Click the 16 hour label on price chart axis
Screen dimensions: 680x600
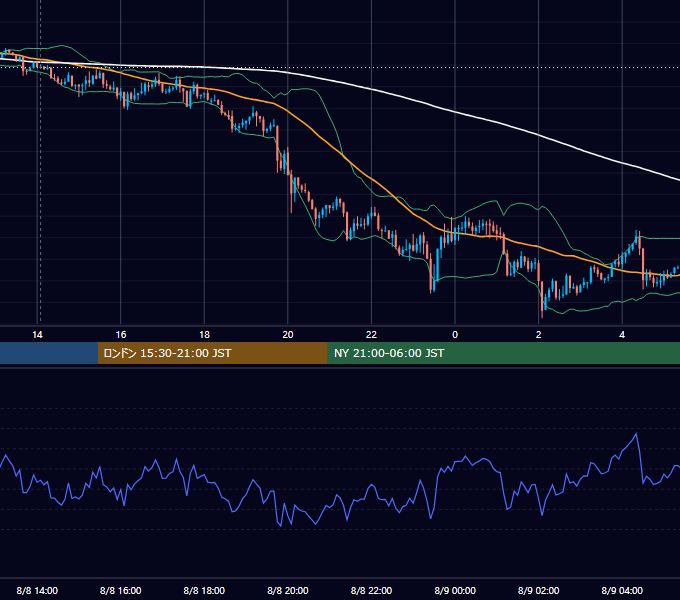[121, 335]
